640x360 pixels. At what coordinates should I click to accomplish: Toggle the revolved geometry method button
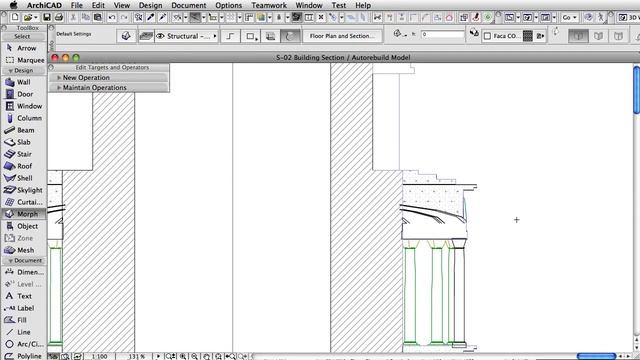270,36
